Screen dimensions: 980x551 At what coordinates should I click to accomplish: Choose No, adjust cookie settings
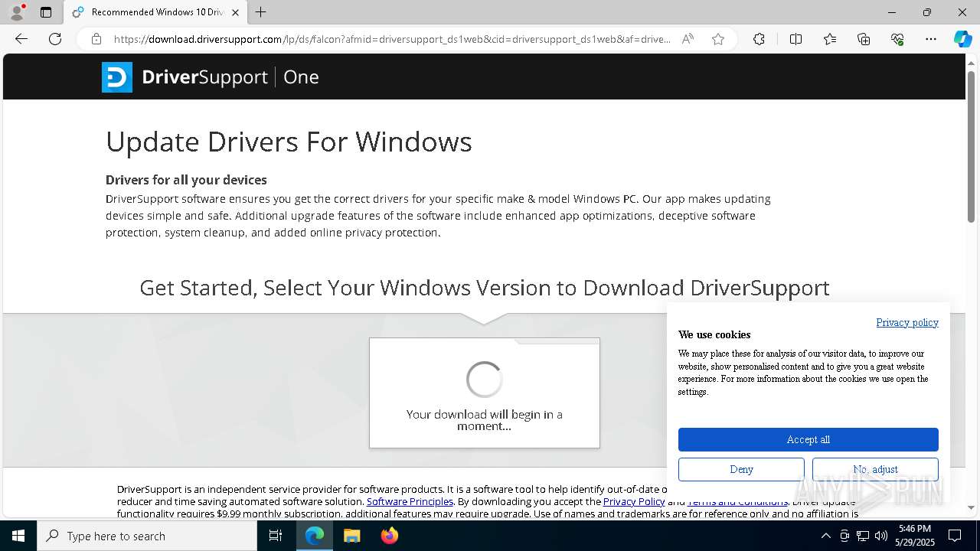875,469
